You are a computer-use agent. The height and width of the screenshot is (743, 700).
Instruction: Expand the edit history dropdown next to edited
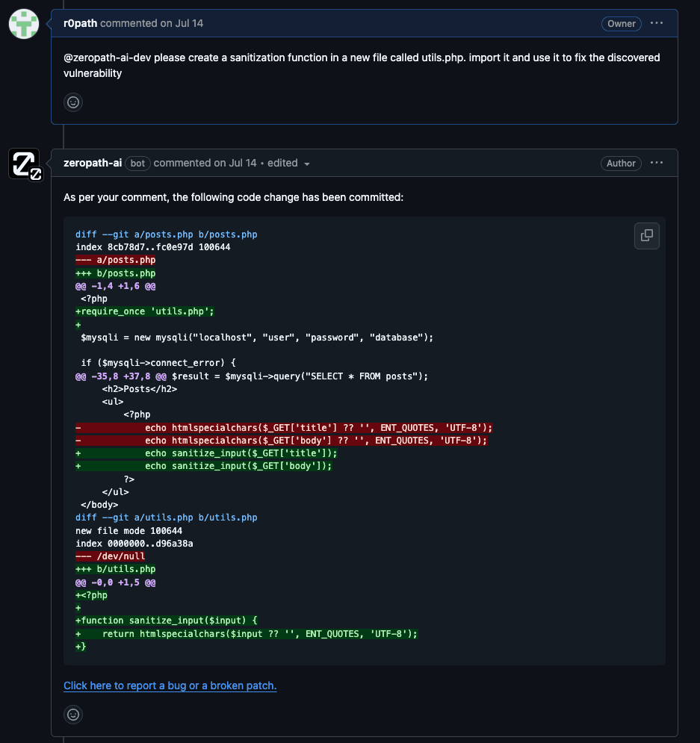(x=306, y=164)
